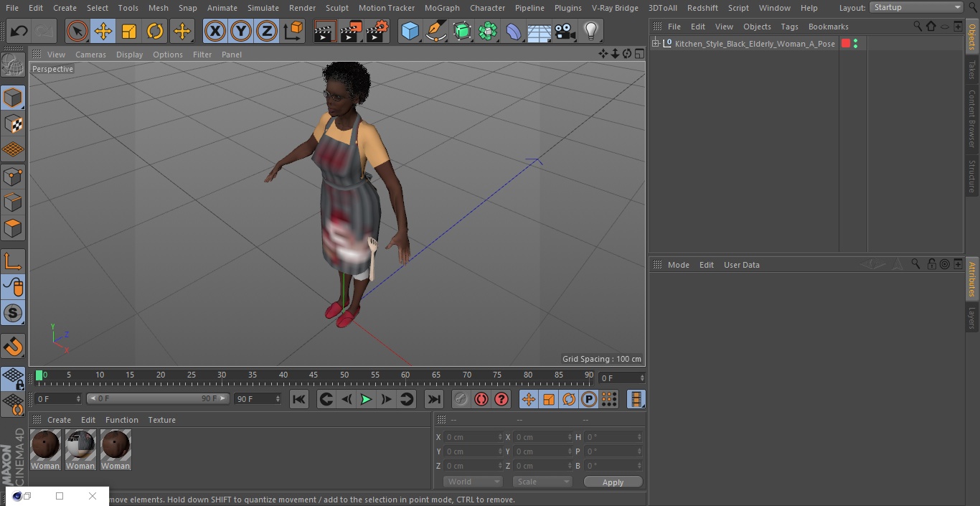This screenshot has height=506, width=980.
Task: Toggle coordinate system icon
Action: click(x=293, y=31)
